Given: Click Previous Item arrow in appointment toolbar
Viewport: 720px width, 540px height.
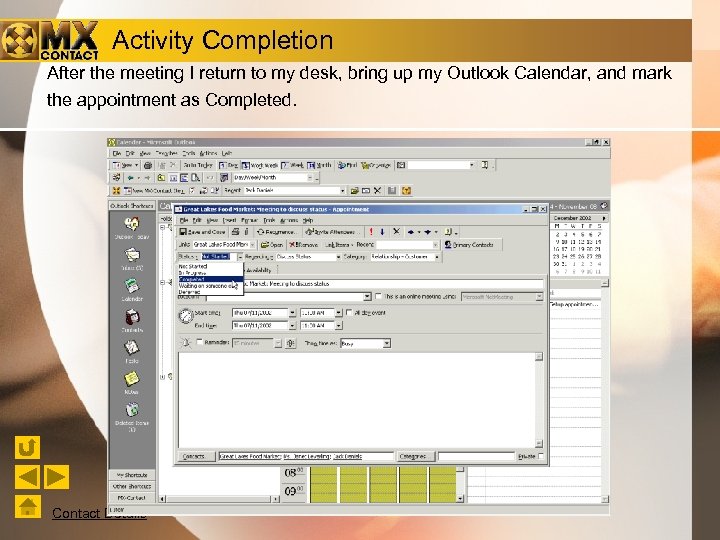Looking at the screenshot, I should click(411, 232).
